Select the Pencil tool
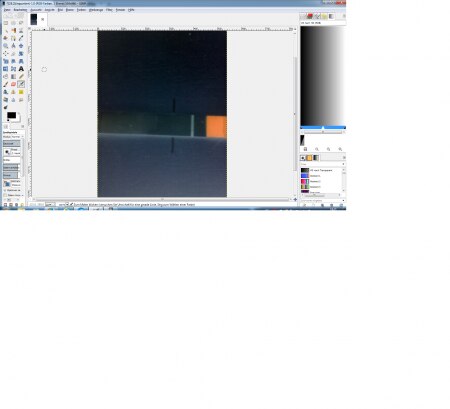 click(x=21, y=76)
